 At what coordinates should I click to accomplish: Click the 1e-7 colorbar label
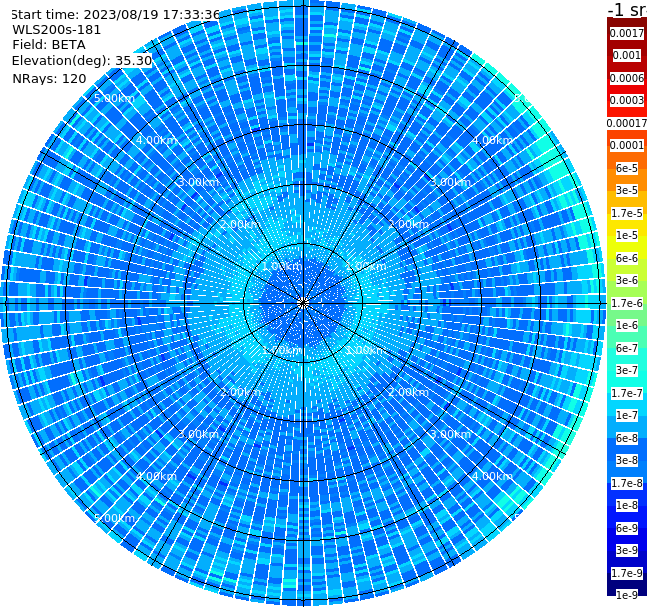coord(627,415)
